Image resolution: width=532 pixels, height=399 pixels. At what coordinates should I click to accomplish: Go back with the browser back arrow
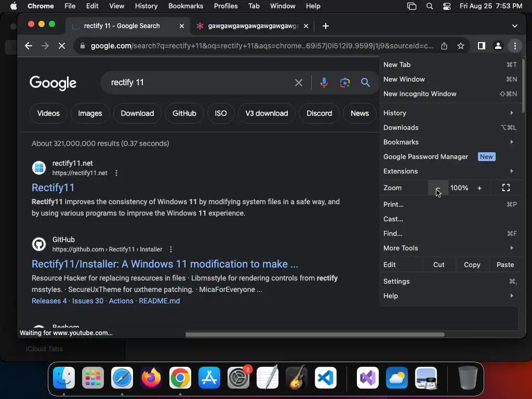(29, 46)
